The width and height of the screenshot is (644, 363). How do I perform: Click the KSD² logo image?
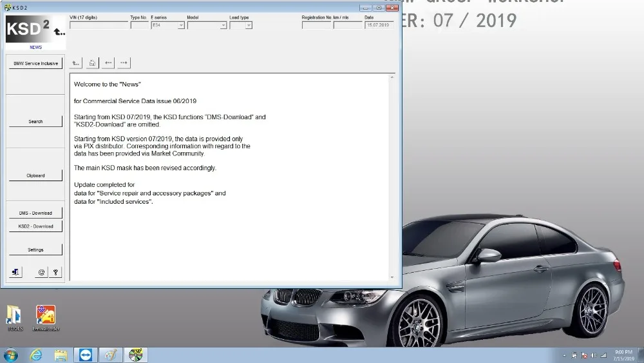[x=35, y=29]
